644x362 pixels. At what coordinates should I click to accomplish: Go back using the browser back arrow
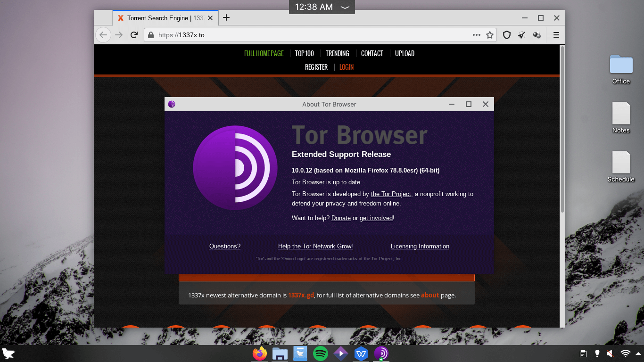[103, 35]
